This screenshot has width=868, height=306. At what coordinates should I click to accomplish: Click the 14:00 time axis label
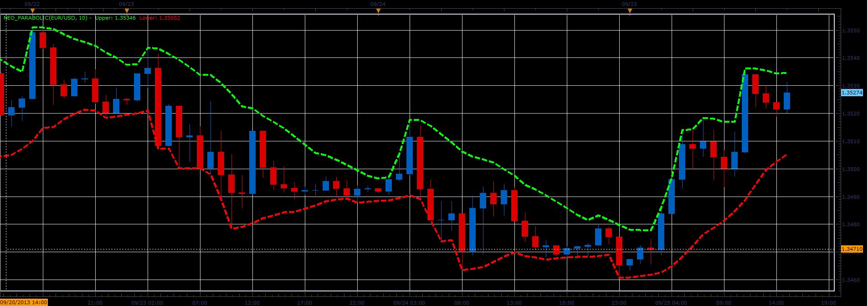776,303
